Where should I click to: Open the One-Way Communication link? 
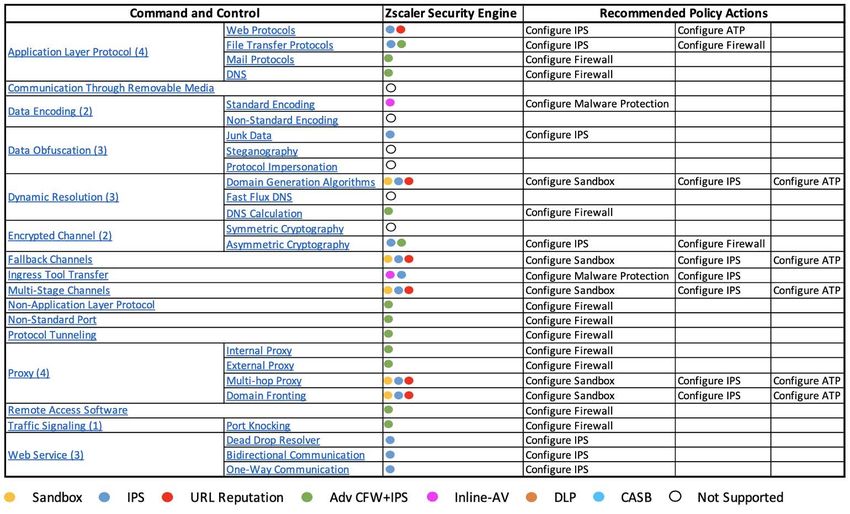point(288,470)
